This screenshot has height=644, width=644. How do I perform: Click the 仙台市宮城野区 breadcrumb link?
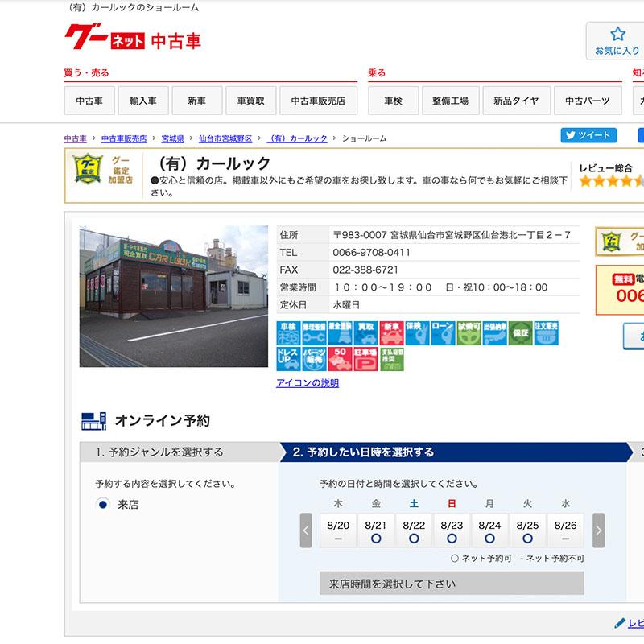pyautogui.click(x=225, y=138)
